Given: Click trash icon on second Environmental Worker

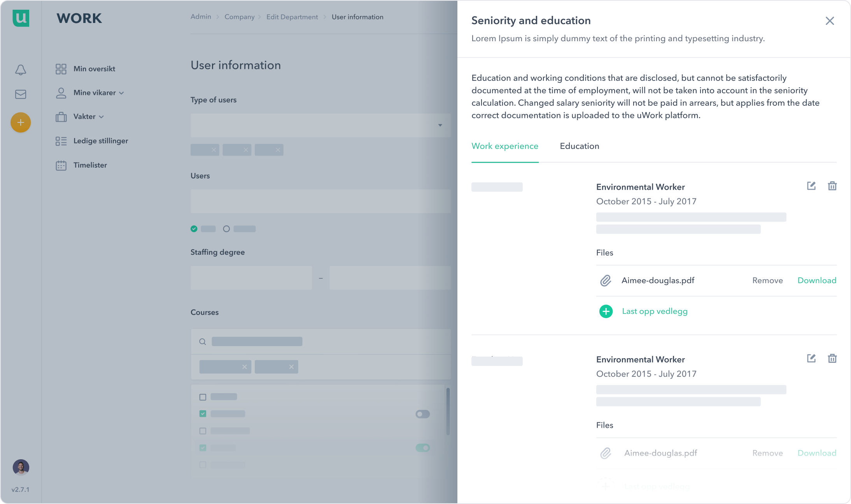Looking at the screenshot, I should pyautogui.click(x=832, y=358).
